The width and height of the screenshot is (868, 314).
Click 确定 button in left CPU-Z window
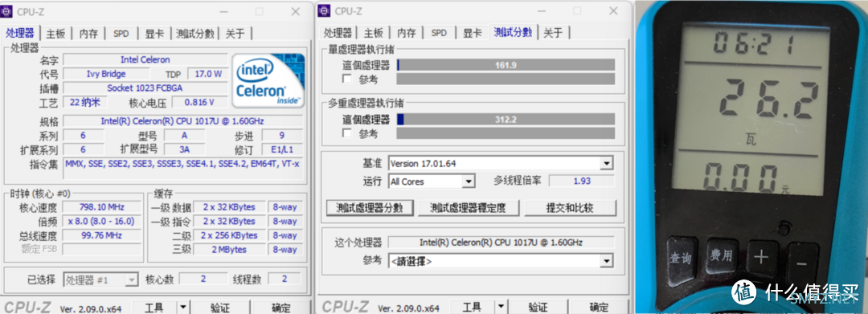coord(281,308)
